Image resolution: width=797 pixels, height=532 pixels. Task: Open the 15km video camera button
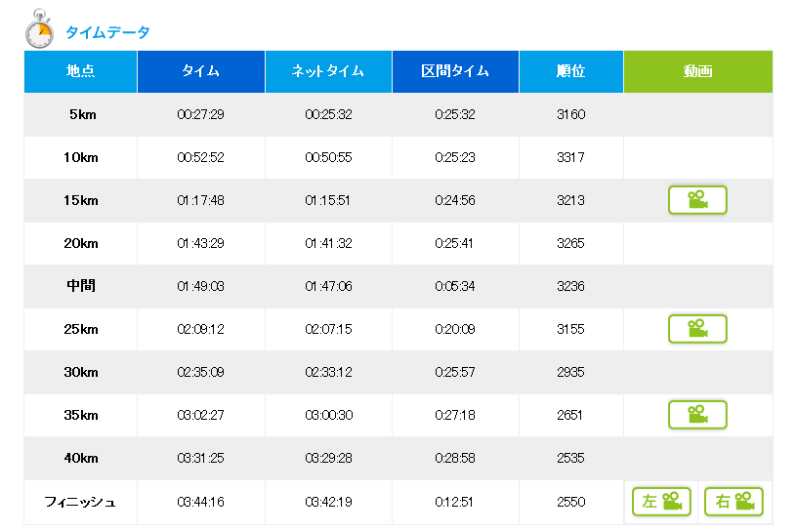(x=697, y=200)
